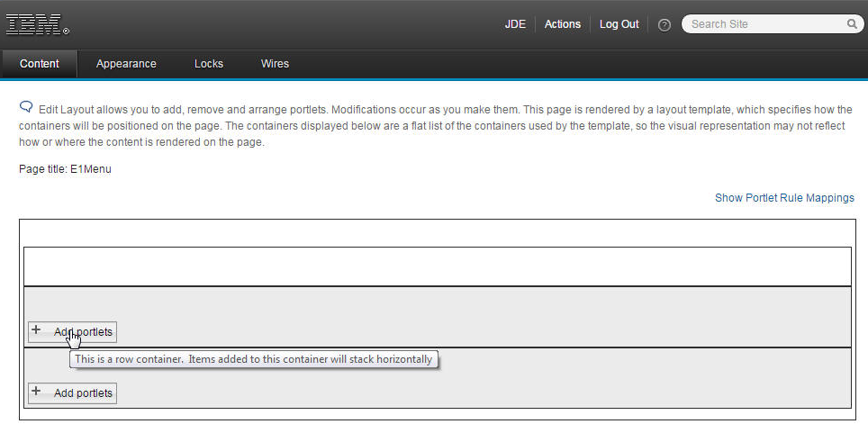Go to the Locks tab
This screenshot has width=868, height=424.
(x=209, y=64)
